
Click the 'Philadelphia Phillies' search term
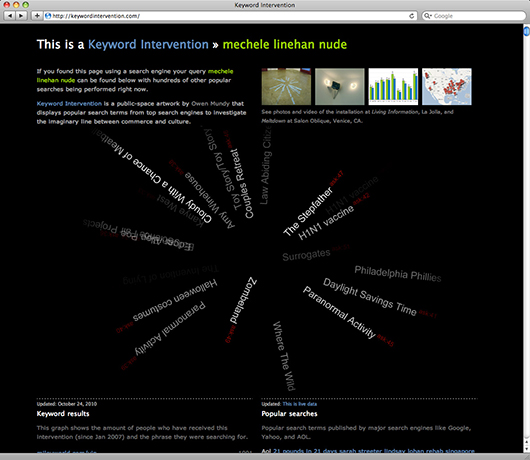(398, 274)
